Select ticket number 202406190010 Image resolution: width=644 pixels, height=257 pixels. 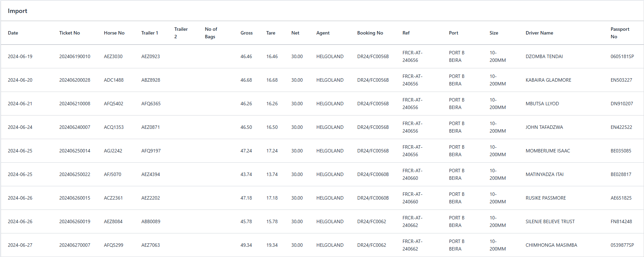[x=75, y=56]
